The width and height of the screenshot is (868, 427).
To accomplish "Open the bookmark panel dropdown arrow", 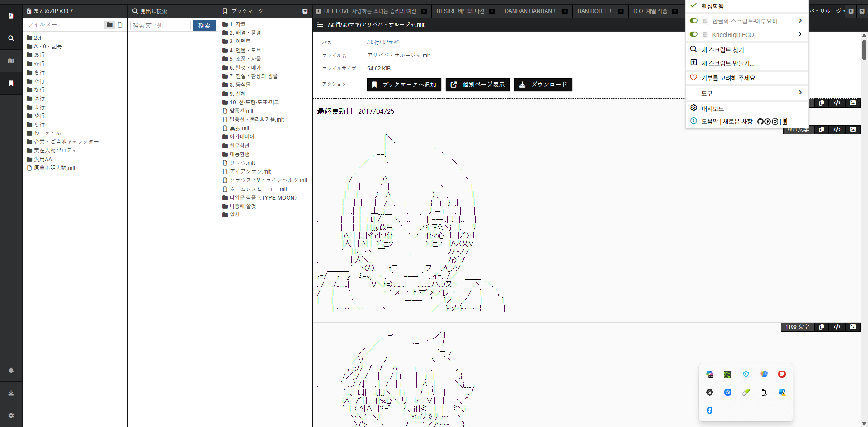I will click(x=305, y=11).
